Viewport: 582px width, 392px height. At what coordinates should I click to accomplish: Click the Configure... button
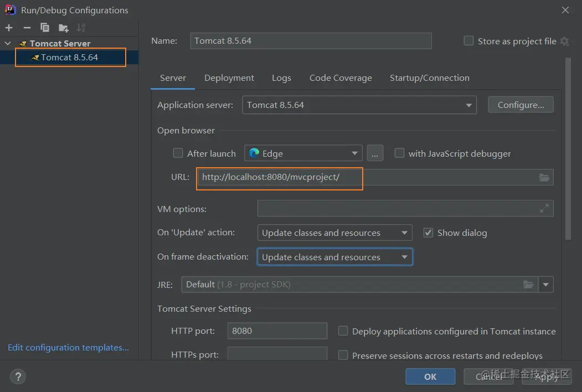pos(521,105)
